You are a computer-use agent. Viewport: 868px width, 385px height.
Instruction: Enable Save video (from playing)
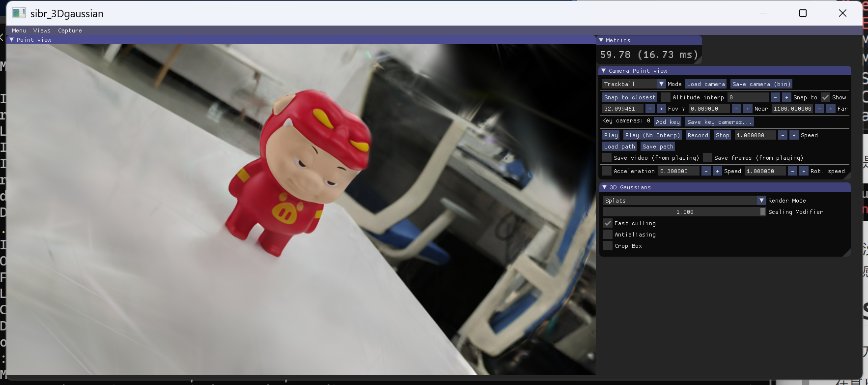pyautogui.click(x=607, y=158)
